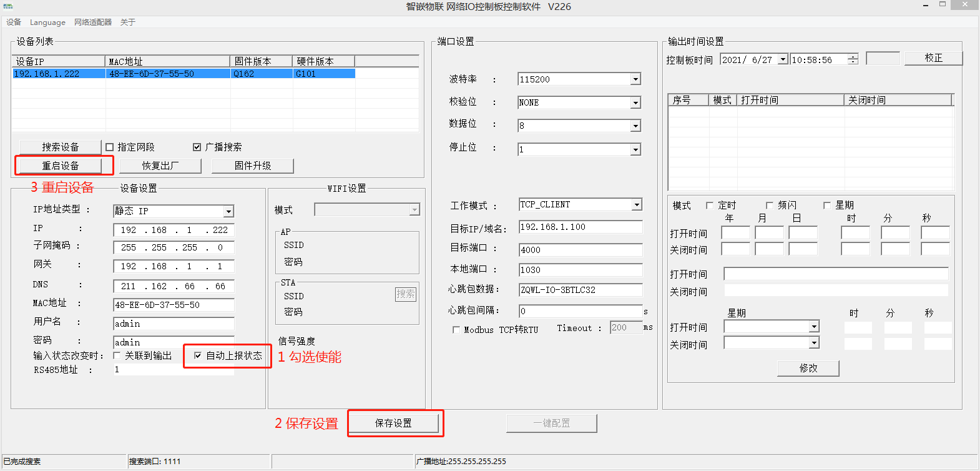Check the 定时 mode checkbox
The image size is (980, 471).
point(710,206)
